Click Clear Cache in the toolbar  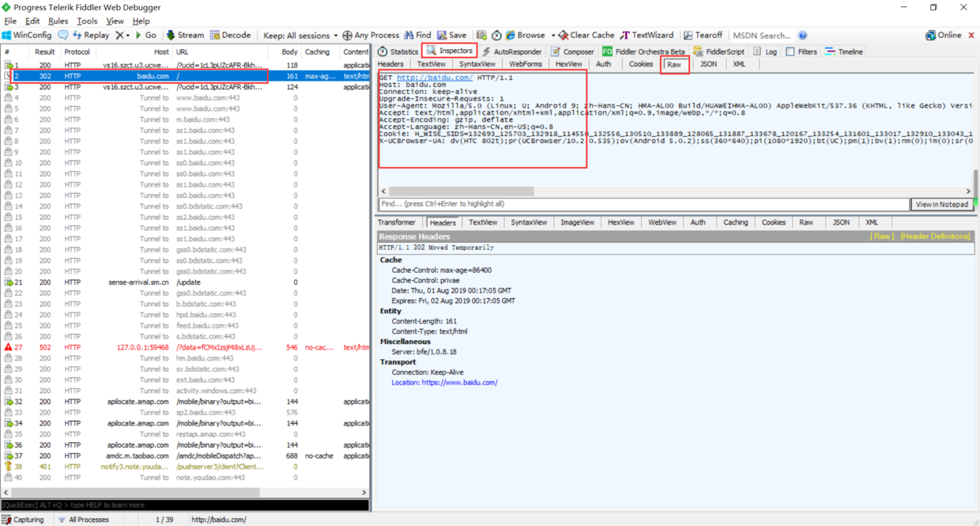pos(586,36)
